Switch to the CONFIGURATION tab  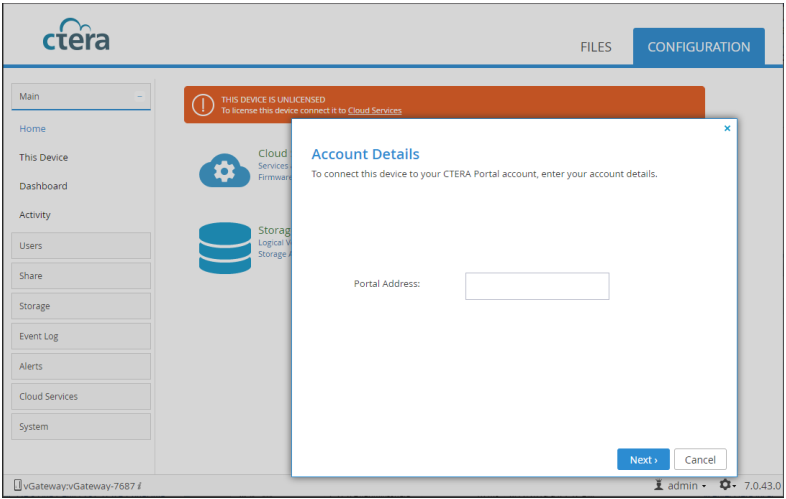coord(698,47)
